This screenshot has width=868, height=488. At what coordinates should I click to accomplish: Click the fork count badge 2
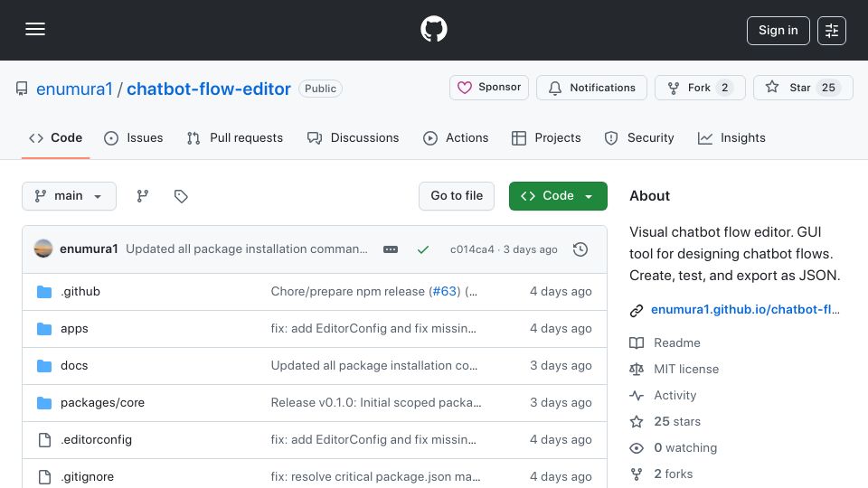pyautogui.click(x=724, y=88)
